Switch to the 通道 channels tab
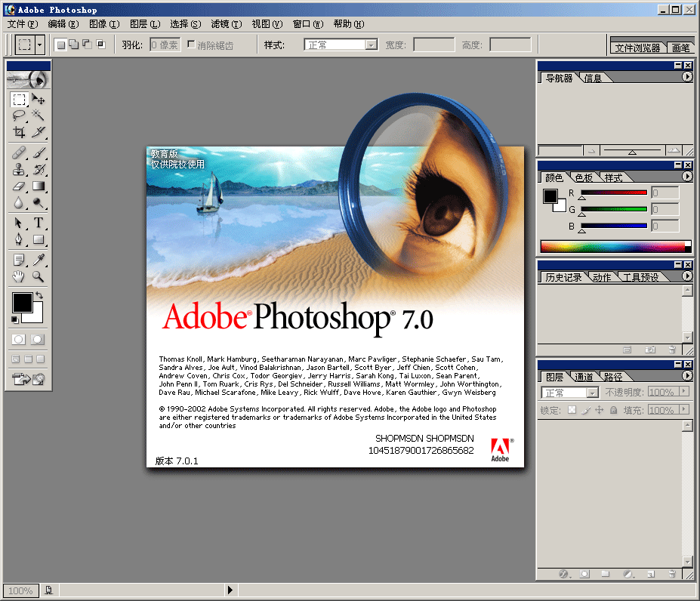 (x=584, y=377)
